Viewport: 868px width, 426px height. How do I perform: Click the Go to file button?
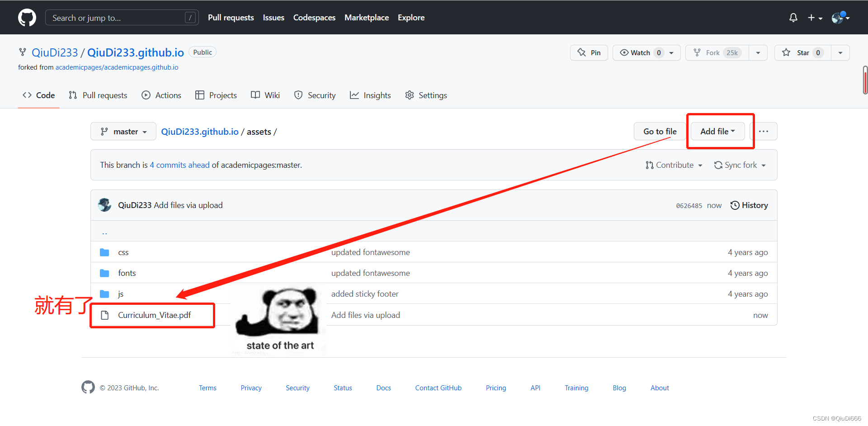(660, 132)
